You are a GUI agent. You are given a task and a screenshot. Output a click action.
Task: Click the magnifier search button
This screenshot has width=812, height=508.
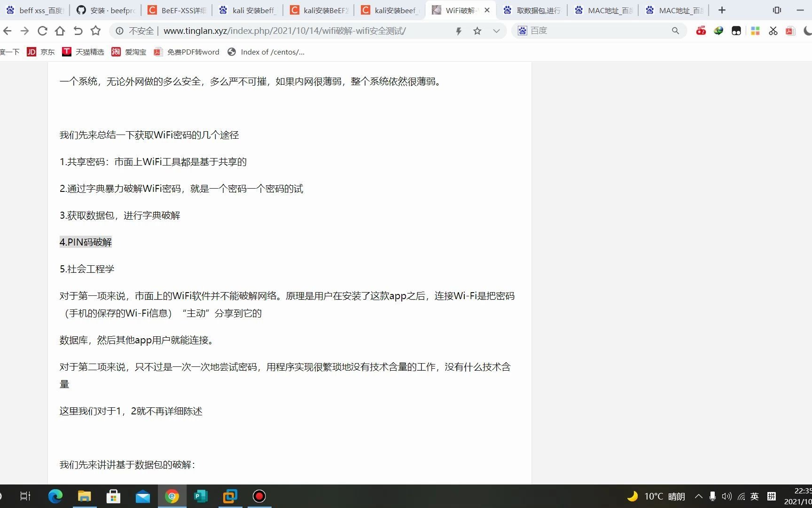click(x=675, y=31)
